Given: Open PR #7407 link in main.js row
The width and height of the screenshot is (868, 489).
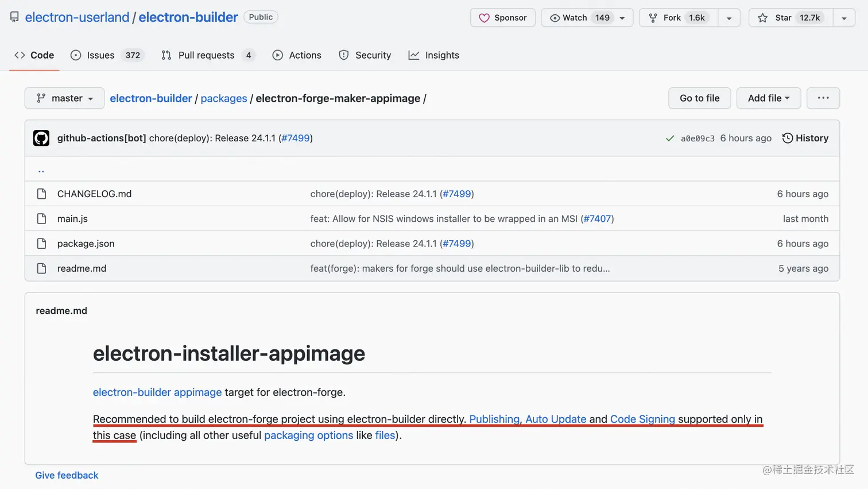Looking at the screenshot, I should (598, 218).
